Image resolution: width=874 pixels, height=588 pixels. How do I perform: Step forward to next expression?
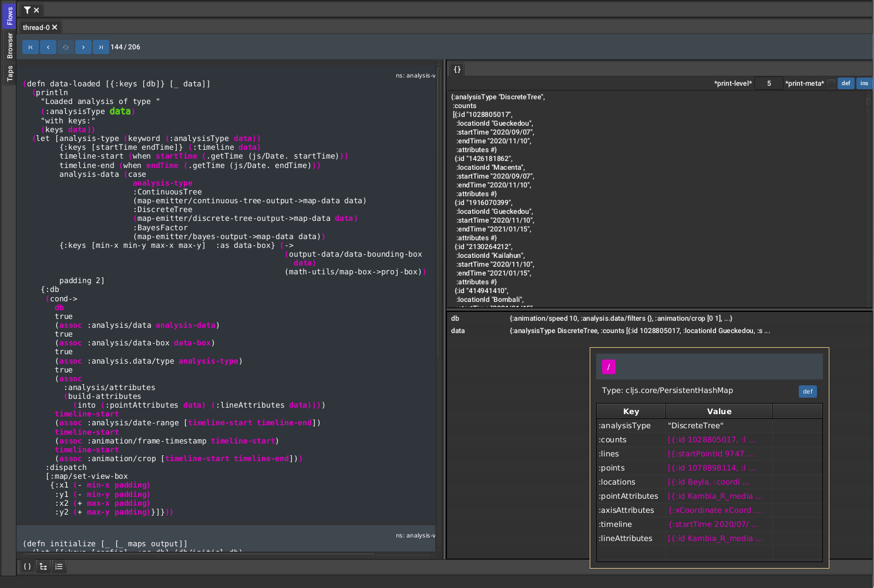pyautogui.click(x=83, y=47)
